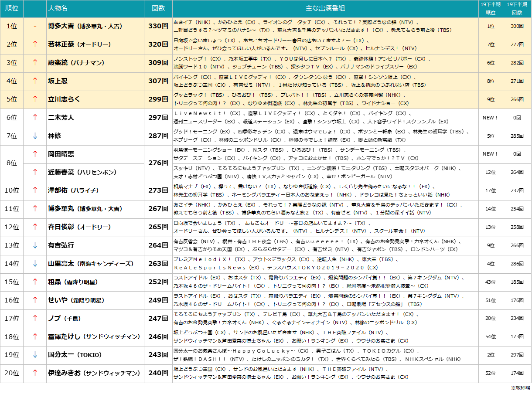532x394 pixels.
Task: Click the orange dash indicator beside 博多大吉
Action: [35, 26]
